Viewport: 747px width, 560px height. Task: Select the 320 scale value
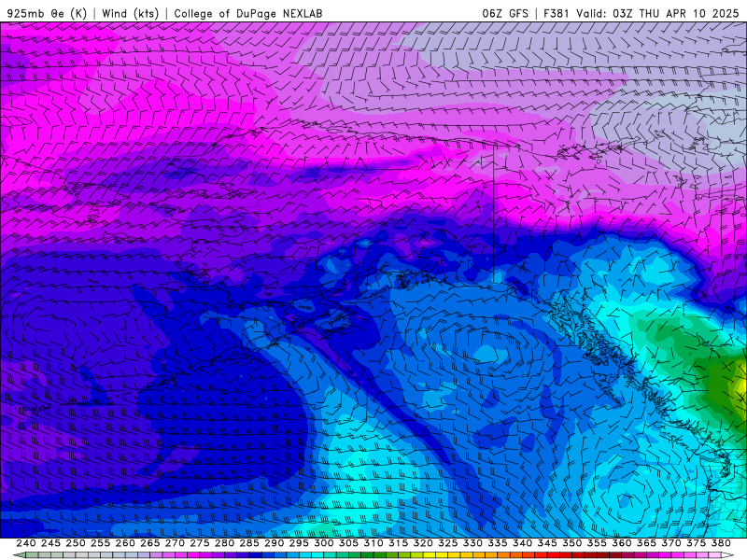(423, 543)
